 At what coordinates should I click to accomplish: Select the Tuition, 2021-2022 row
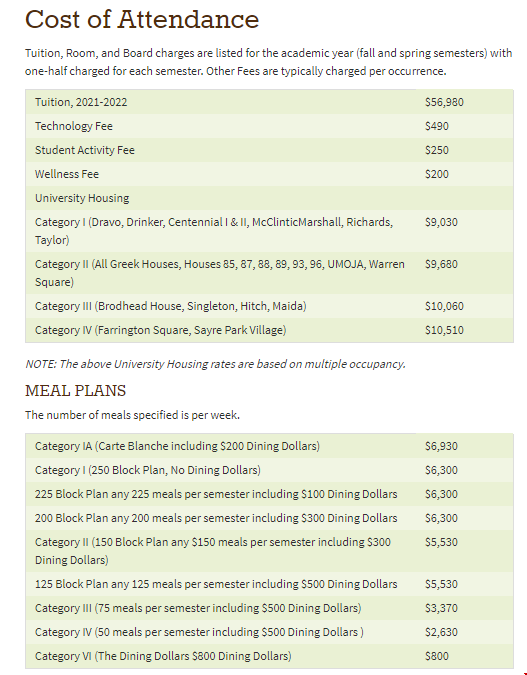[269, 102]
